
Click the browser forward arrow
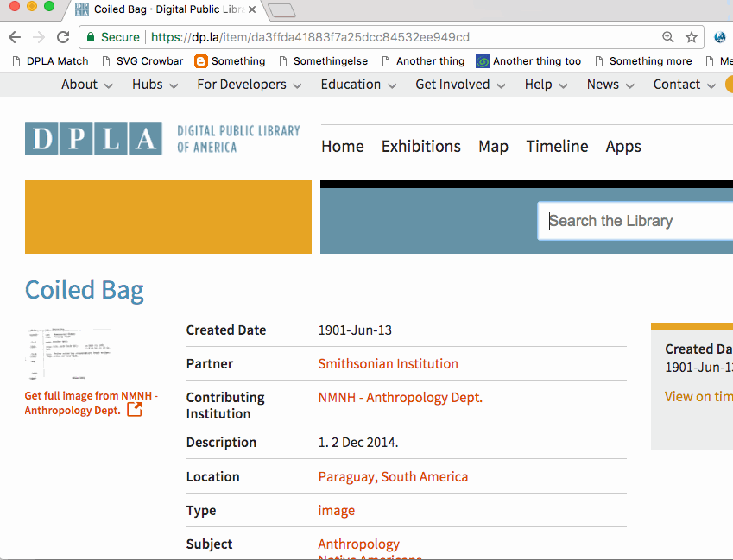point(39,37)
